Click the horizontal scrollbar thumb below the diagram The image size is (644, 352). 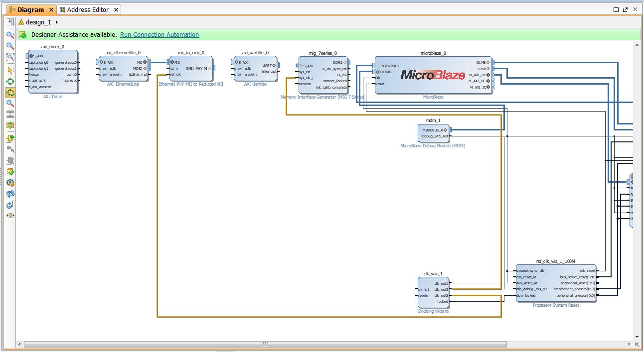pos(265,344)
